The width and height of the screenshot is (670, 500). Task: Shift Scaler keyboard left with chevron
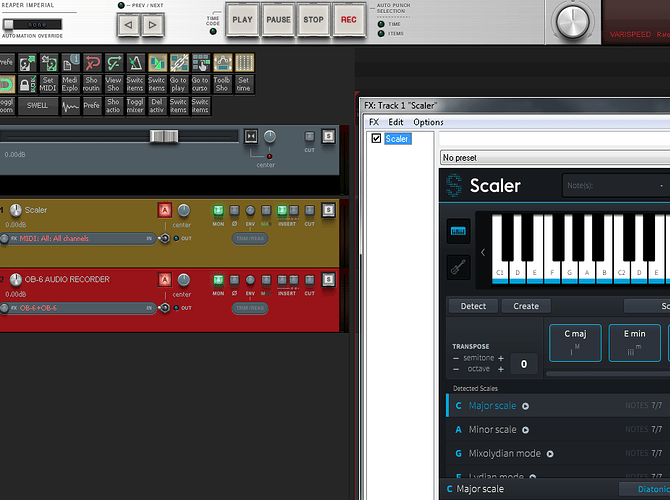(x=483, y=253)
